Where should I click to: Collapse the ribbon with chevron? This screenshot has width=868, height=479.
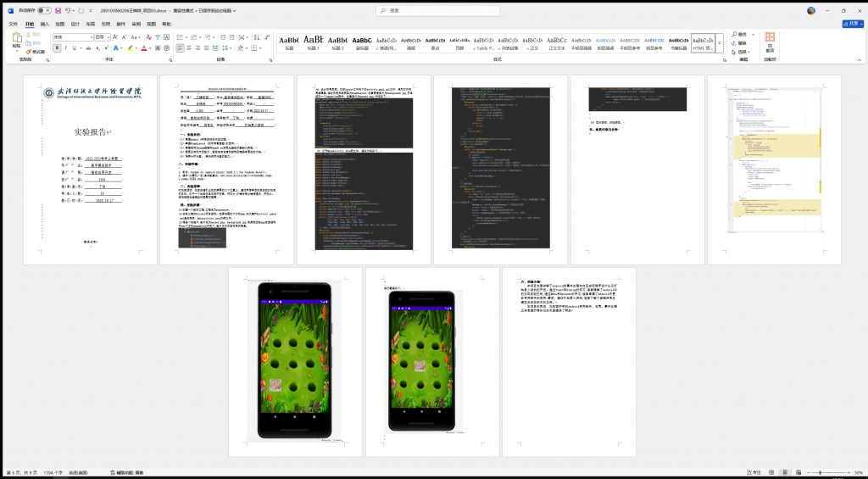point(860,59)
